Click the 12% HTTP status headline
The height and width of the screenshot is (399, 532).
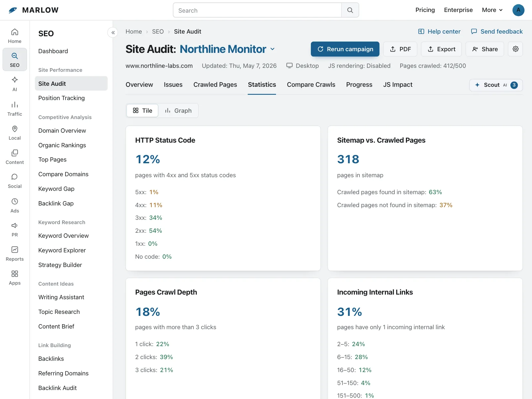[x=148, y=159]
